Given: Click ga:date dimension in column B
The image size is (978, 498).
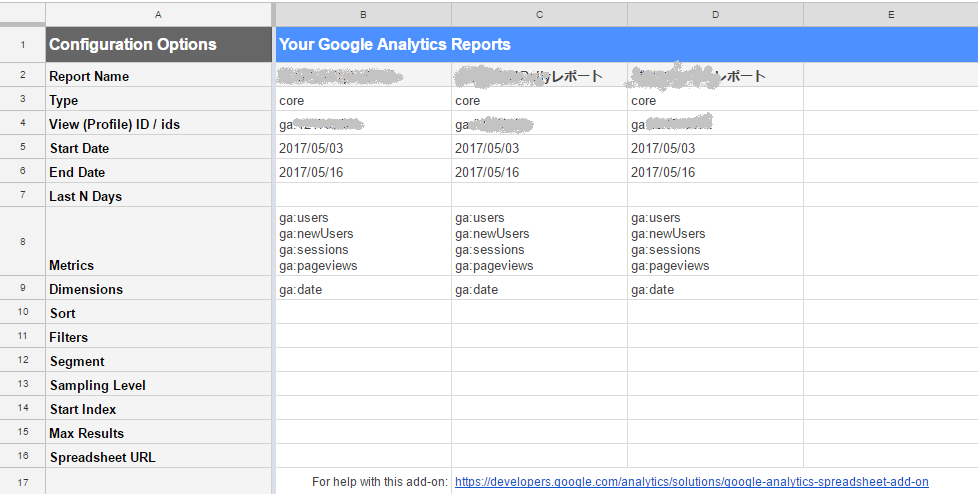Looking at the screenshot, I should coord(363,288).
